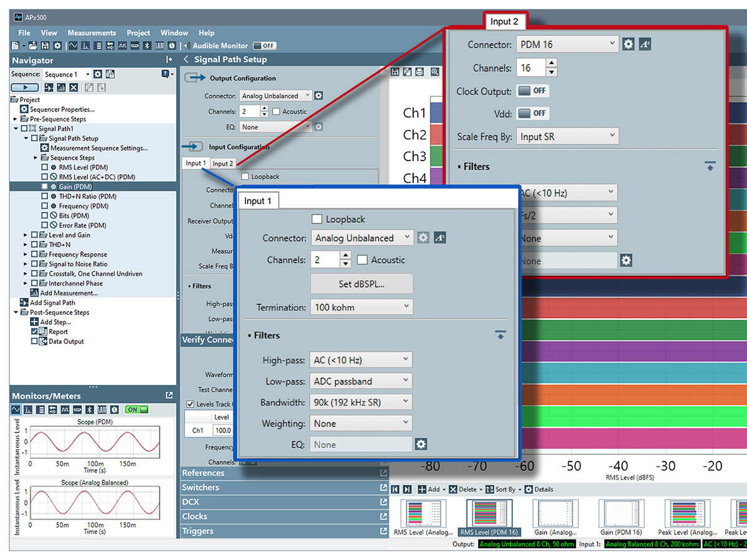Toggle Clock Output off switch in Input 2
This screenshot has width=747, height=560.
[533, 91]
